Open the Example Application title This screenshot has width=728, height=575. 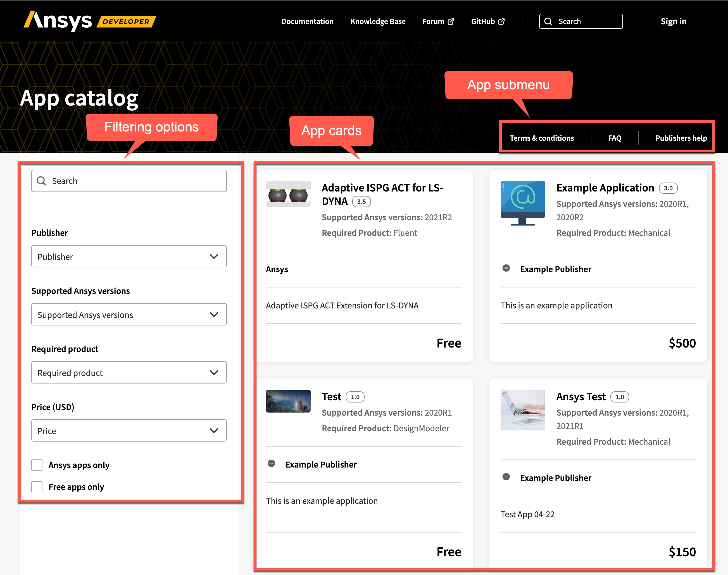[605, 188]
